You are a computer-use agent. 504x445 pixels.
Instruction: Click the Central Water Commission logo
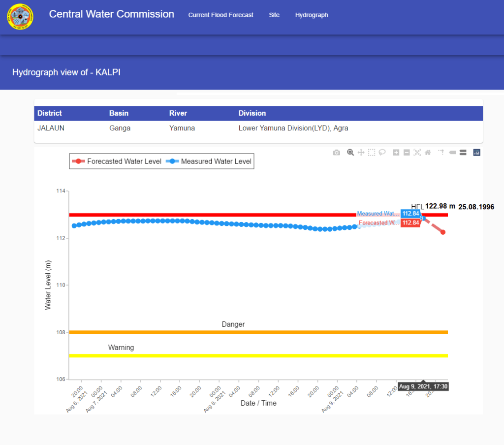click(x=20, y=17)
